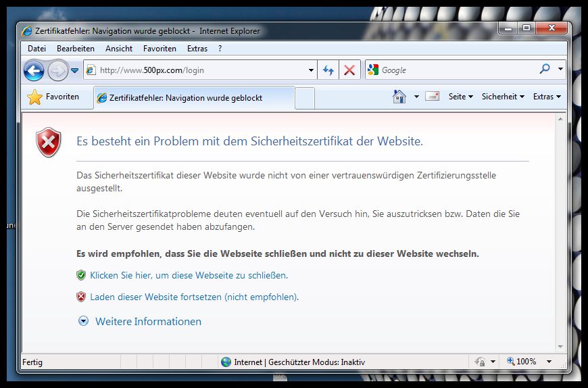
Task: Click the large red shield error icon
Action: pyautogui.click(x=49, y=142)
